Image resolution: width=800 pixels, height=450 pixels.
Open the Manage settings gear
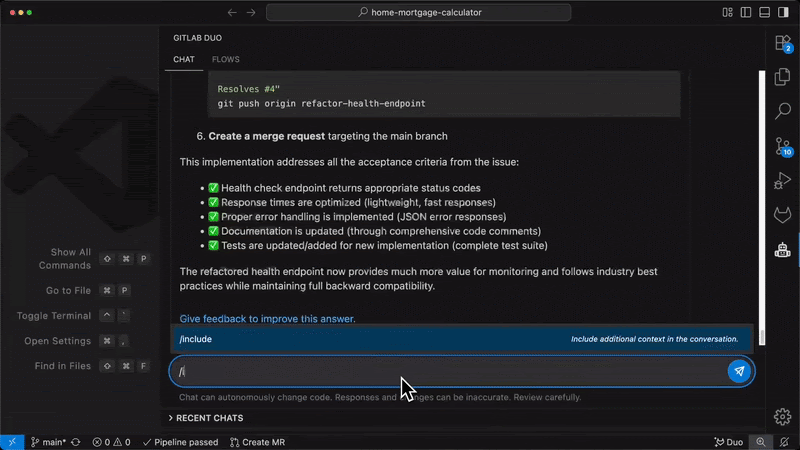click(x=783, y=417)
